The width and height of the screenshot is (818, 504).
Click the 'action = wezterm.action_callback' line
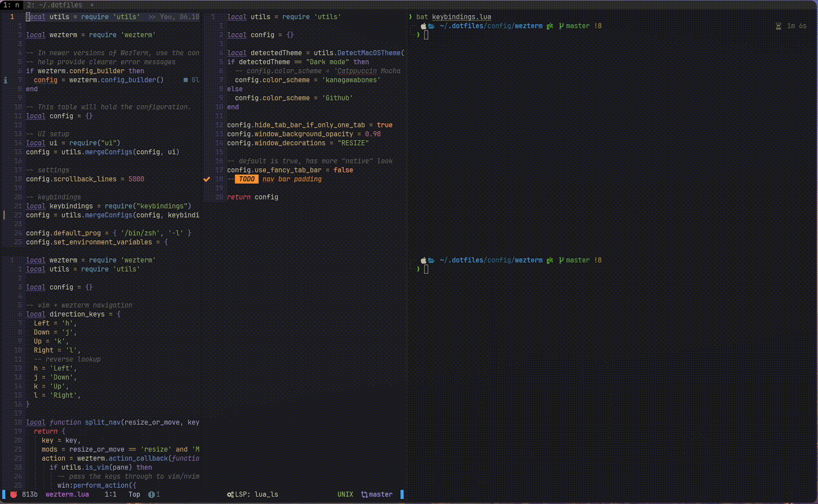coord(121,458)
